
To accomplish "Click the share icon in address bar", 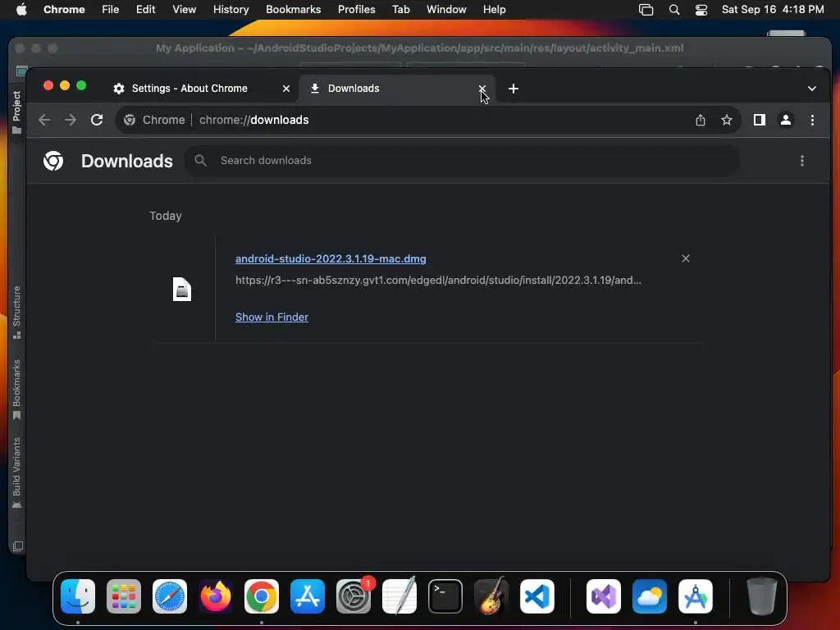I will [x=701, y=120].
